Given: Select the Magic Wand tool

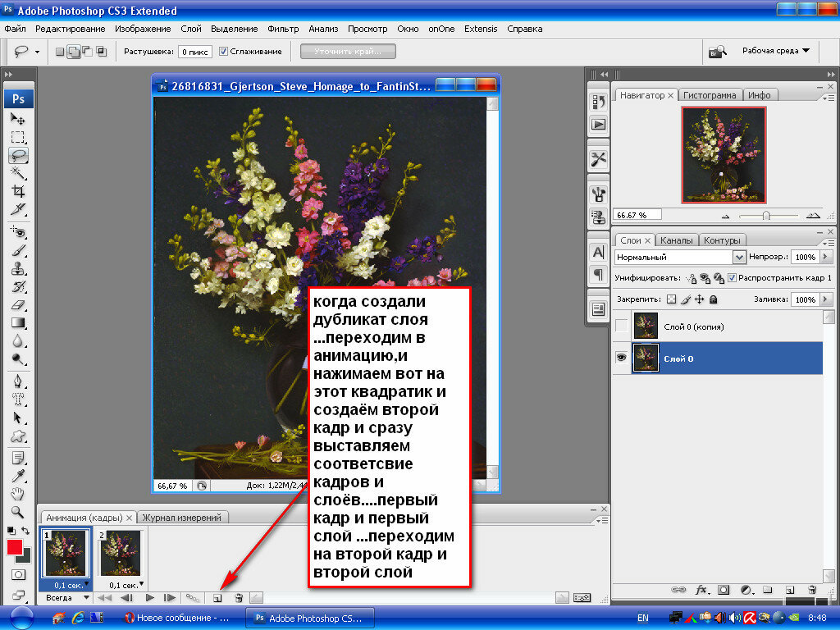Looking at the screenshot, I should pos(18,173).
